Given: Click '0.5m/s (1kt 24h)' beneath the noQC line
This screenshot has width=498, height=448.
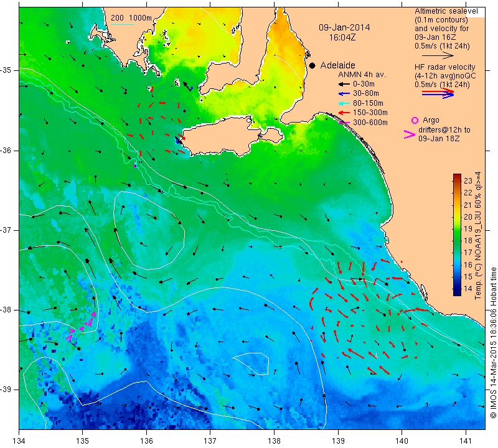Looking at the screenshot, I should (442, 85).
